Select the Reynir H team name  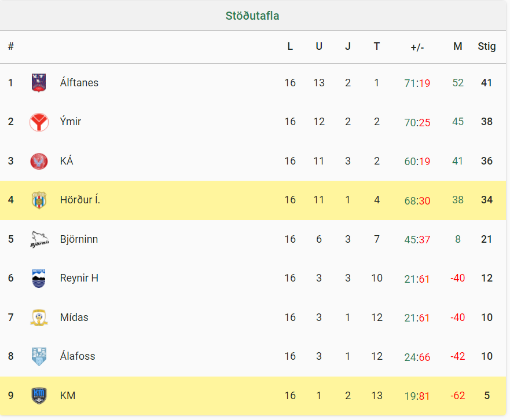[x=79, y=278]
